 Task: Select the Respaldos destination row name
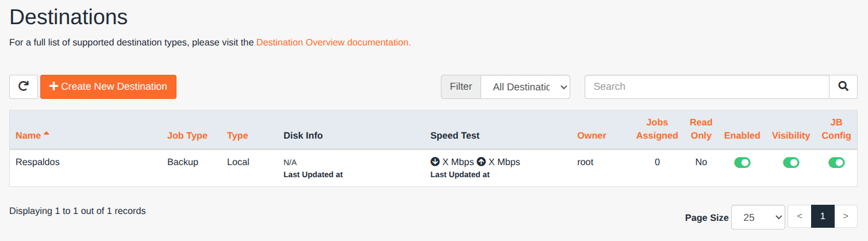(x=37, y=162)
